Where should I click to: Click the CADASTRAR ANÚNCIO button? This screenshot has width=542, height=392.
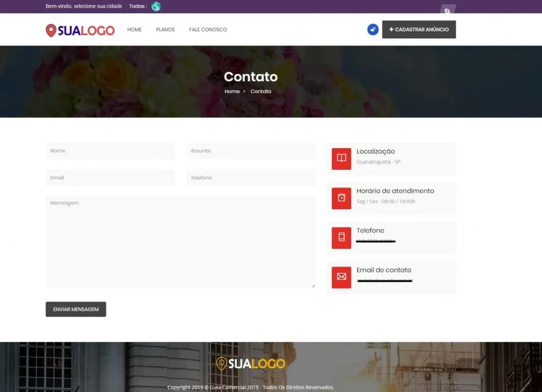419,29
